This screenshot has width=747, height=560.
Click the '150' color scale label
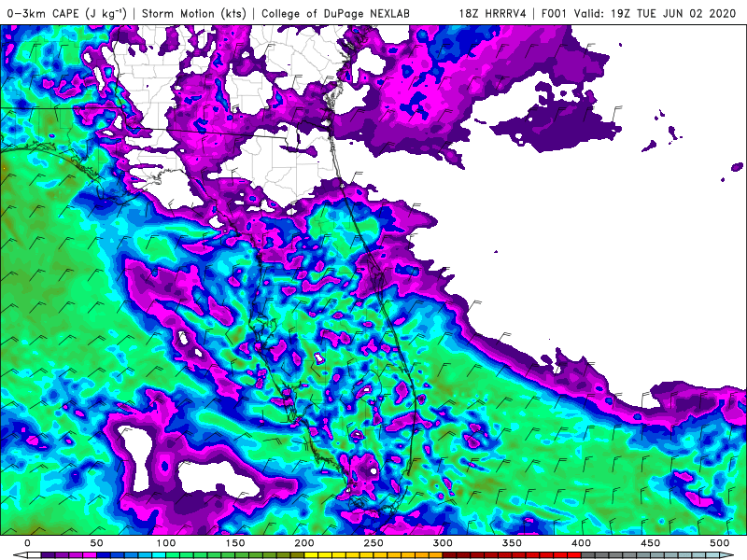[x=235, y=543]
